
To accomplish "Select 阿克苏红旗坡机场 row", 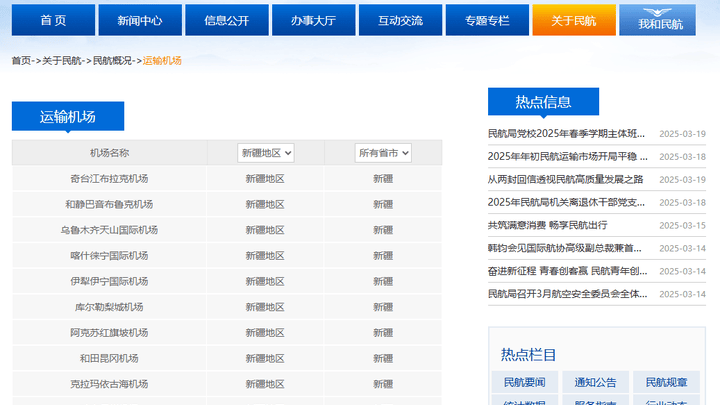I will (109, 333).
